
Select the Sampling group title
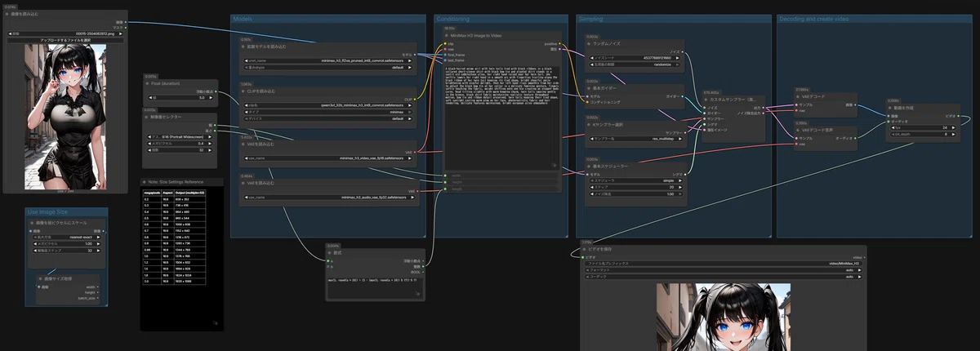coord(590,18)
